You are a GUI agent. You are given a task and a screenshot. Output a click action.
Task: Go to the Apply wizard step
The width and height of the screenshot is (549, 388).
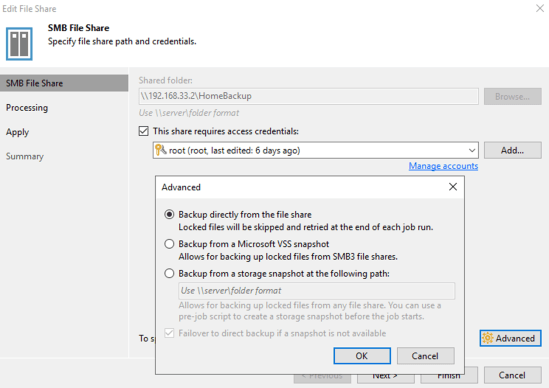[17, 132]
